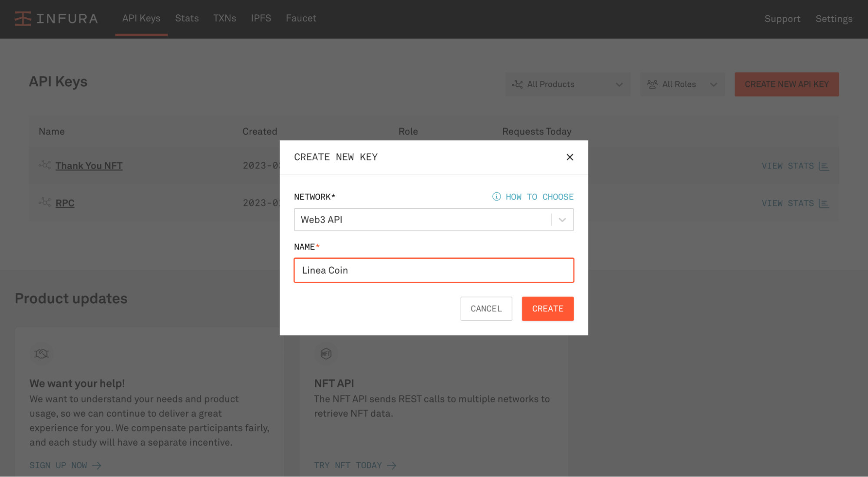Click the NFT hexagon badge icon
The image size is (868, 477).
tap(326, 354)
